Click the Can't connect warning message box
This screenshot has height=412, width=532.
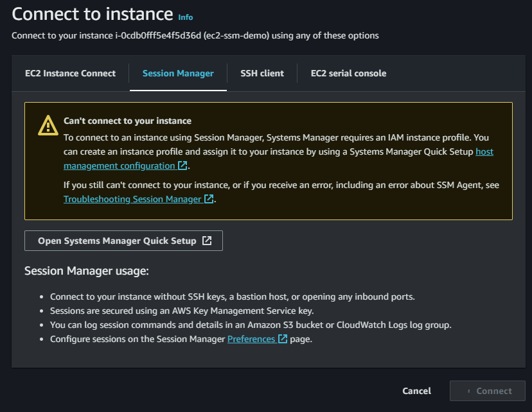pos(269,160)
